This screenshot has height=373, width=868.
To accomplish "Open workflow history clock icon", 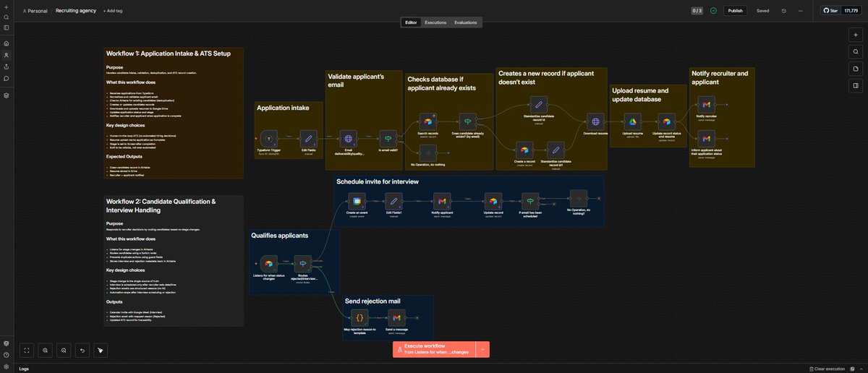I will pos(784,11).
